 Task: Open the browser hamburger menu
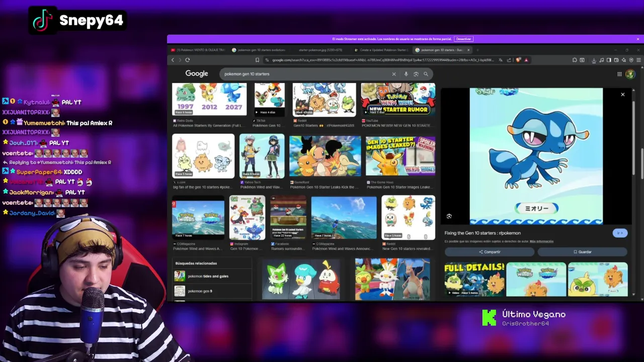(639, 60)
